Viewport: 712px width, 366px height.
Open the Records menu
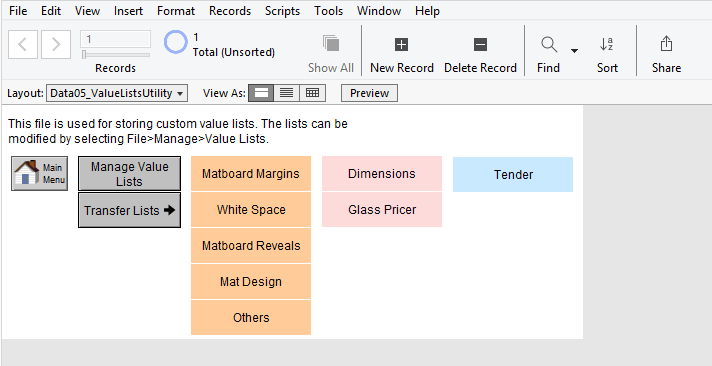click(230, 10)
